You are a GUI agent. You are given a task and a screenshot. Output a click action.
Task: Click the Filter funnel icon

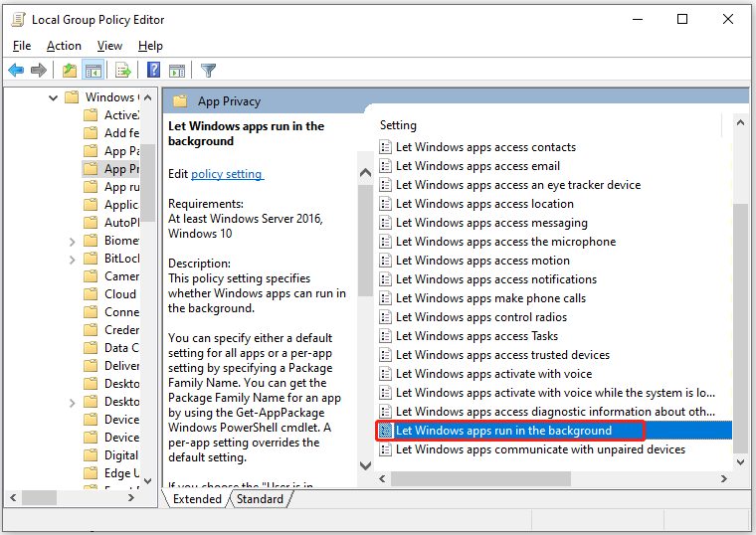click(208, 71)
